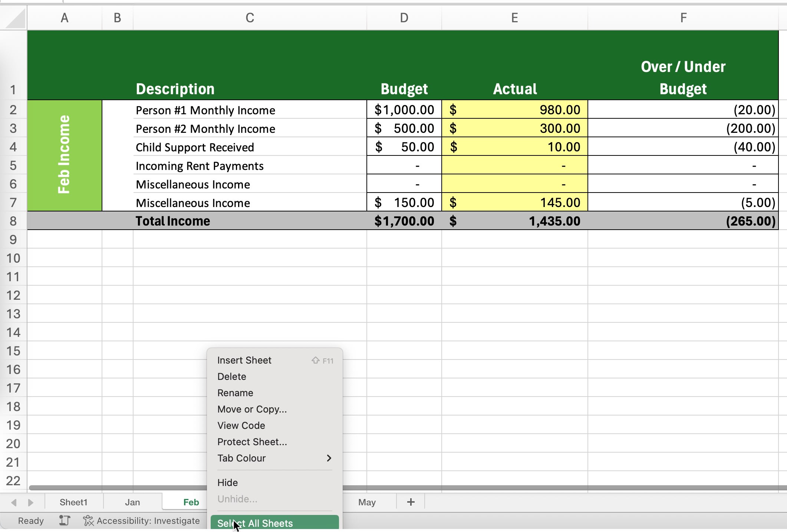The width and height of the screenshot is (787, 532).
Task: Choose Rename to rename the sheet
Action: pos(235,393)
